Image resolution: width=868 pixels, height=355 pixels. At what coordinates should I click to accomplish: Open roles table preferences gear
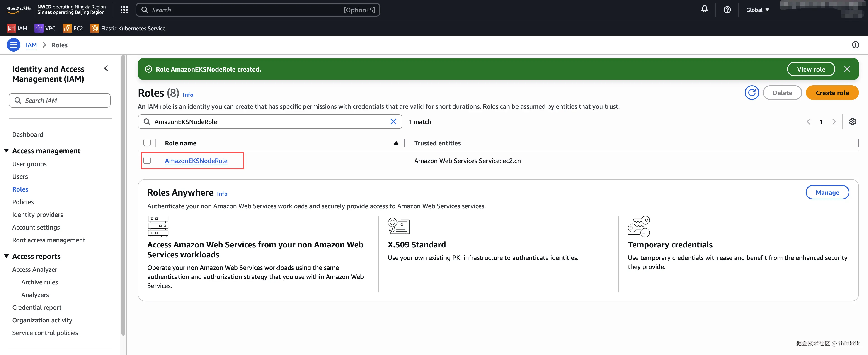click(852, 122)
